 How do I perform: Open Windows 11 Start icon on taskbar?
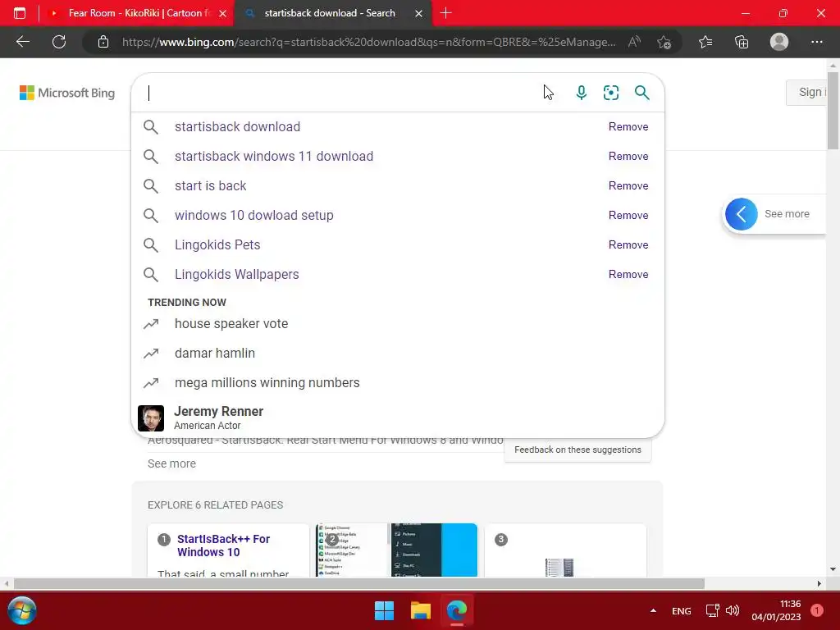click(x=384, y=610)
